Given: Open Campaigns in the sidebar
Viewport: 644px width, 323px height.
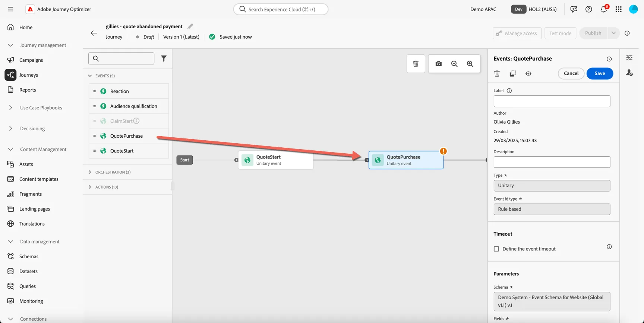Looking at the screenshot, I should (31, 60).
